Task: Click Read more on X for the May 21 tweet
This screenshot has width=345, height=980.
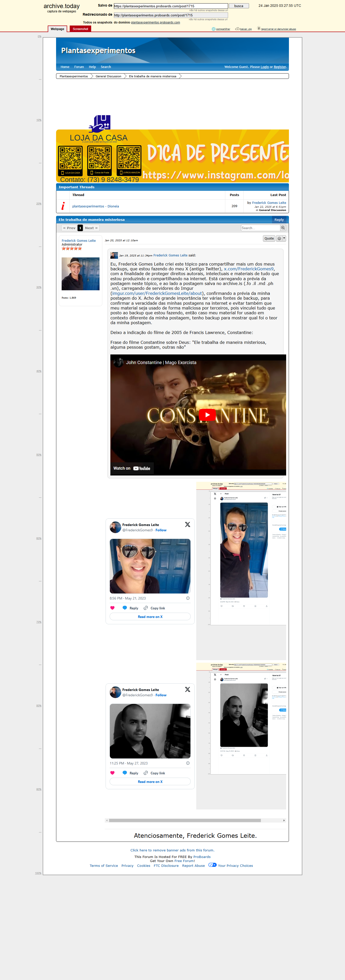Action: (x=150, y=617)
